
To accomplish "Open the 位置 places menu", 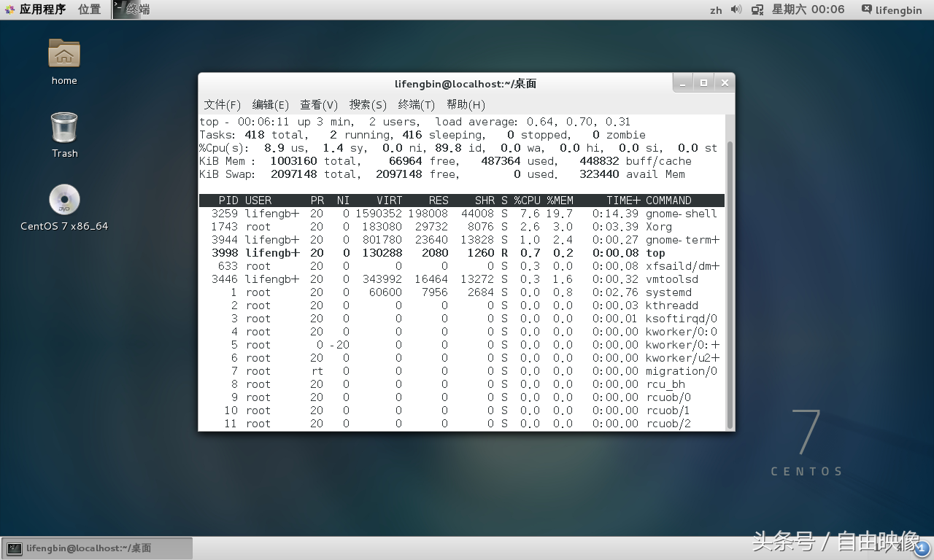I will [89, 9].
